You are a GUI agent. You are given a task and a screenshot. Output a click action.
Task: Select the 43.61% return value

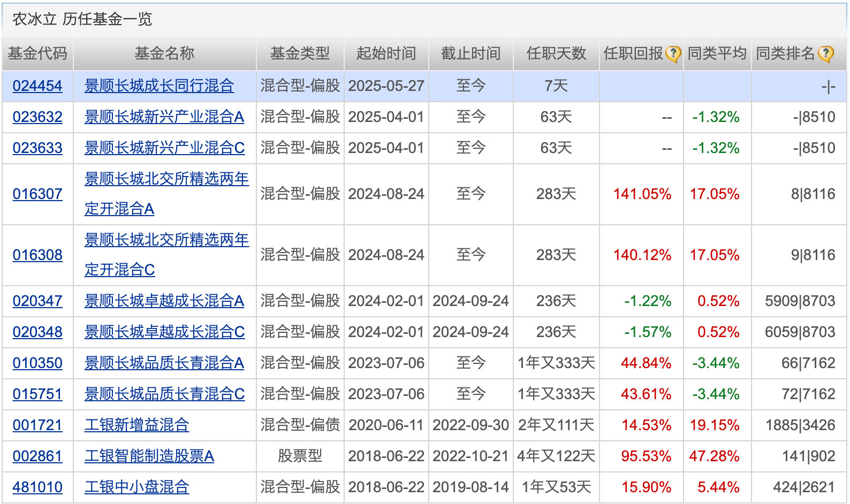coord(646,394)
